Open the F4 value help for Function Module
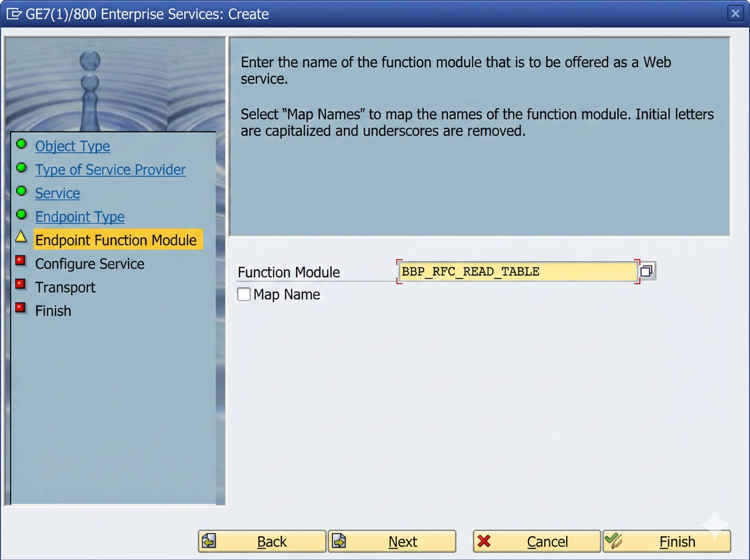This screenshot has width=750, height=560. tap(647, 271)
